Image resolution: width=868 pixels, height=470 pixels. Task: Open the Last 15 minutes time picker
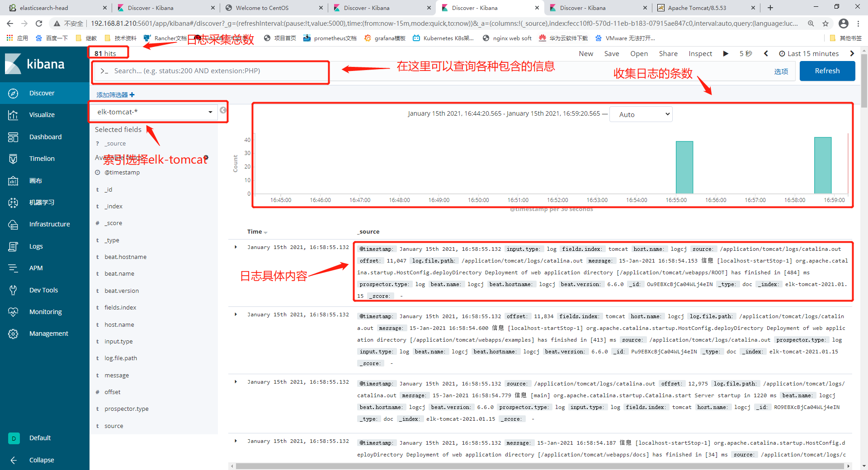pyautogui.click(x=812, y=53)
